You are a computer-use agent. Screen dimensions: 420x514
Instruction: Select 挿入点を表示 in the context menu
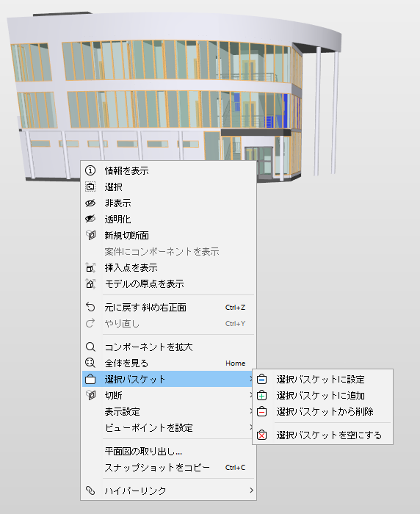click(x=168, y=267)
